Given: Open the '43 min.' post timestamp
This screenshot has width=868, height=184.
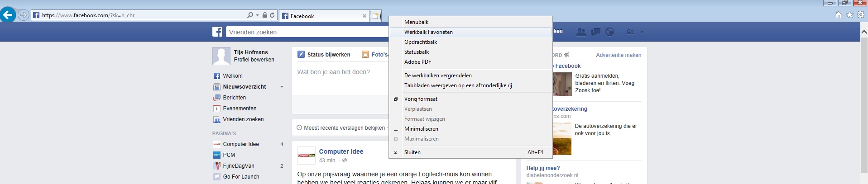Looking at the screenshot, I should point(327,160).
